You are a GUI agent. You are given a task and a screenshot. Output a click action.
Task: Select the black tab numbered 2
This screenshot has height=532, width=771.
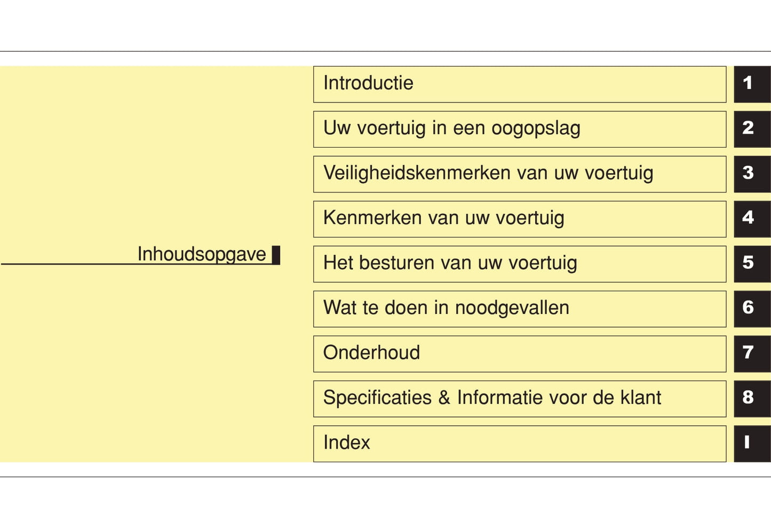751,129
